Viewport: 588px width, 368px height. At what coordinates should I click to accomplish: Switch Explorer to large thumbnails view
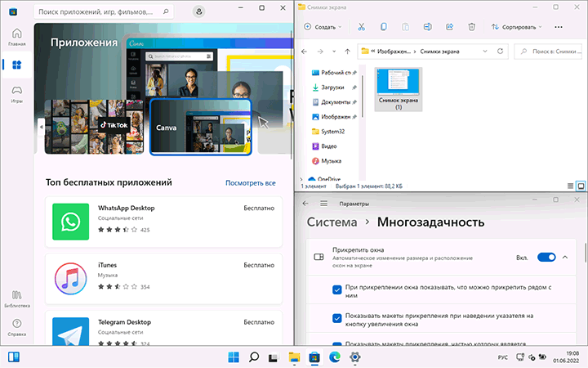coord(581,186)
